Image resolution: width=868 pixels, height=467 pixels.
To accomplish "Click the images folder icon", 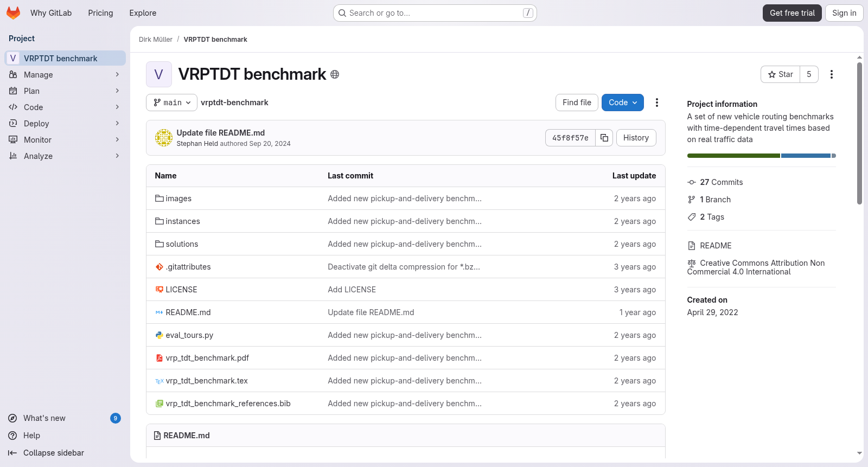I will [159, 199].
